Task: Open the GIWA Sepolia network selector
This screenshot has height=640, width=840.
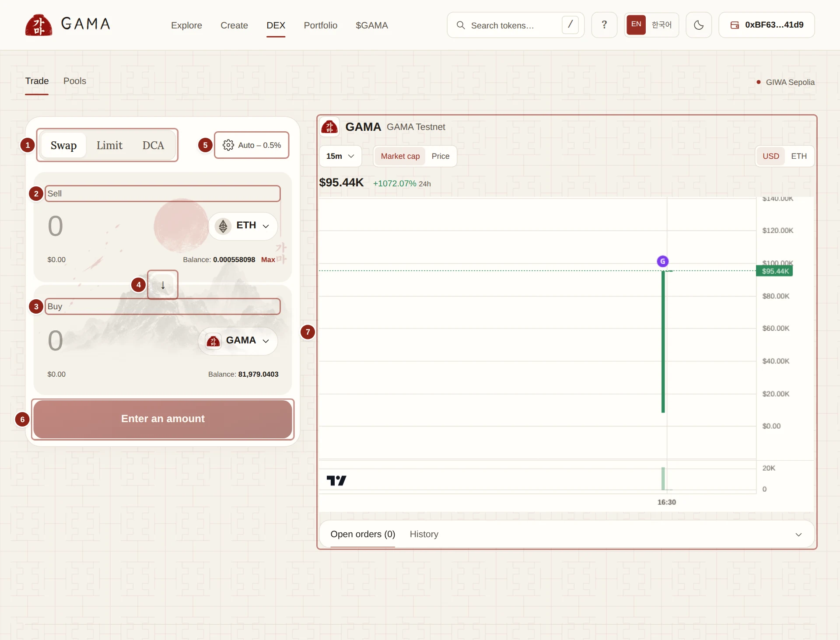Action: (786, 82)
